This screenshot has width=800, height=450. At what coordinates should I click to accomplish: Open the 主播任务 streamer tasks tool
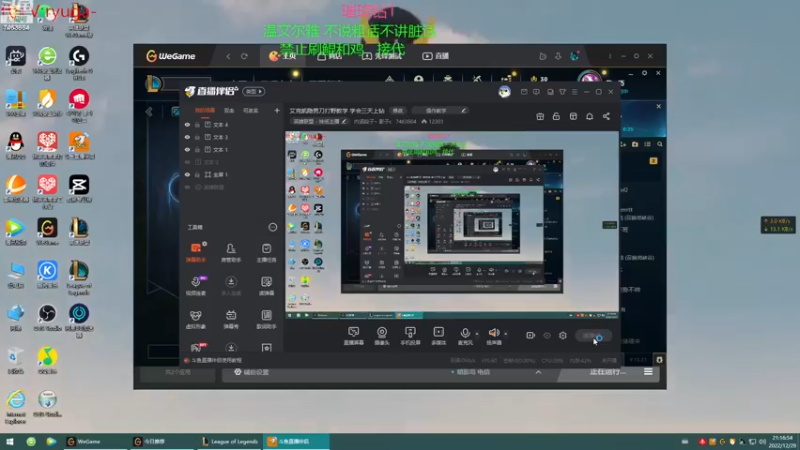pyautogui.click(x=266, y=253)
